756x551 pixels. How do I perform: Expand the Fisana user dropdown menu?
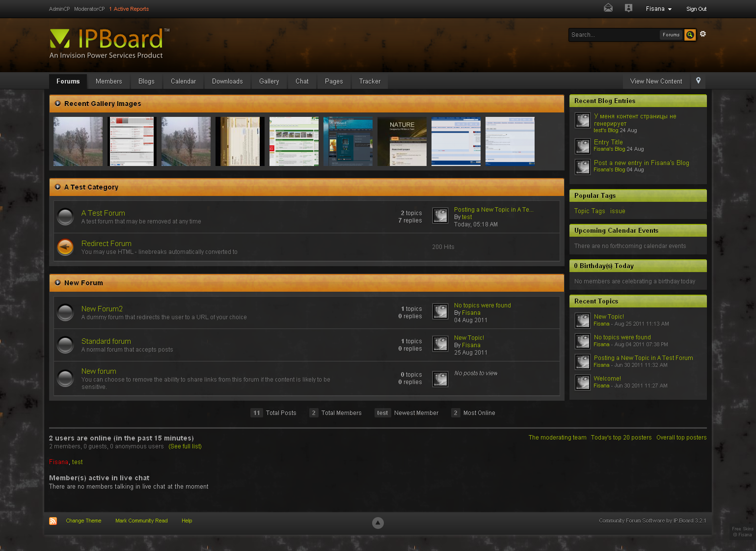point(658,9)
